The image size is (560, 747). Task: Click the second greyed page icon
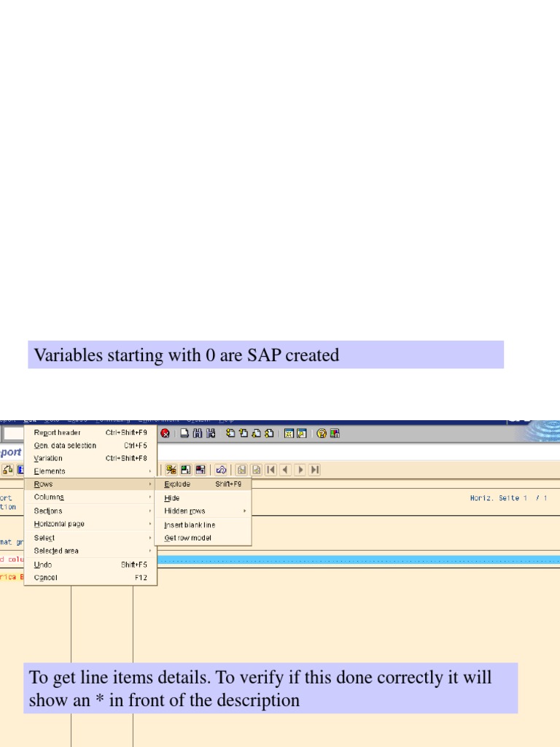pos(256,470)
